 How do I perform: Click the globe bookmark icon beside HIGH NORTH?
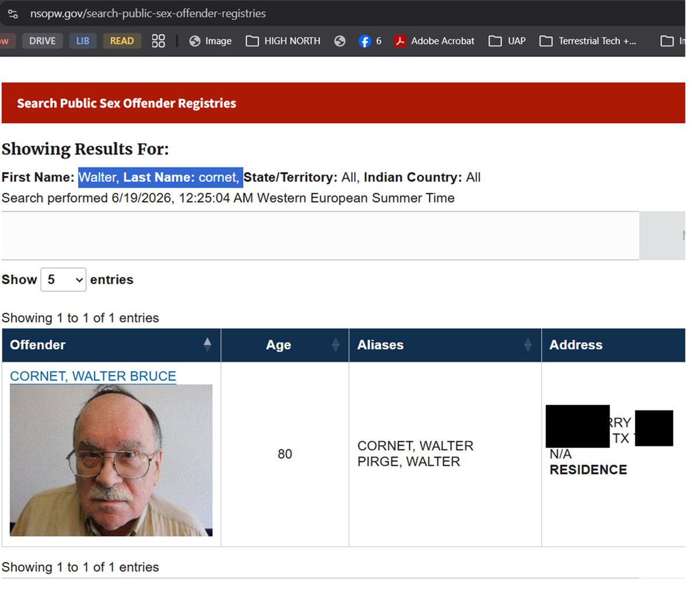coord(339,41)
